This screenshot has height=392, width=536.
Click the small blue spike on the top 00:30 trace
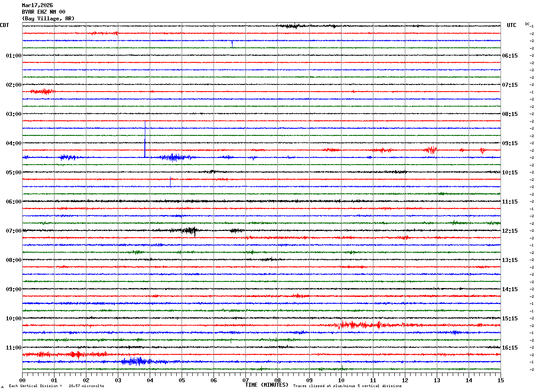coord(232,43)
